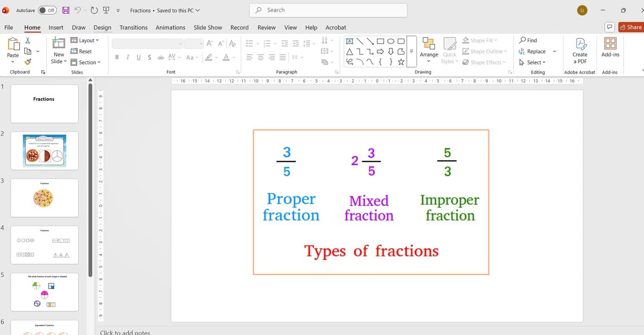Open the Slide Show tab
644x335 pixels.
click(207, 27)
